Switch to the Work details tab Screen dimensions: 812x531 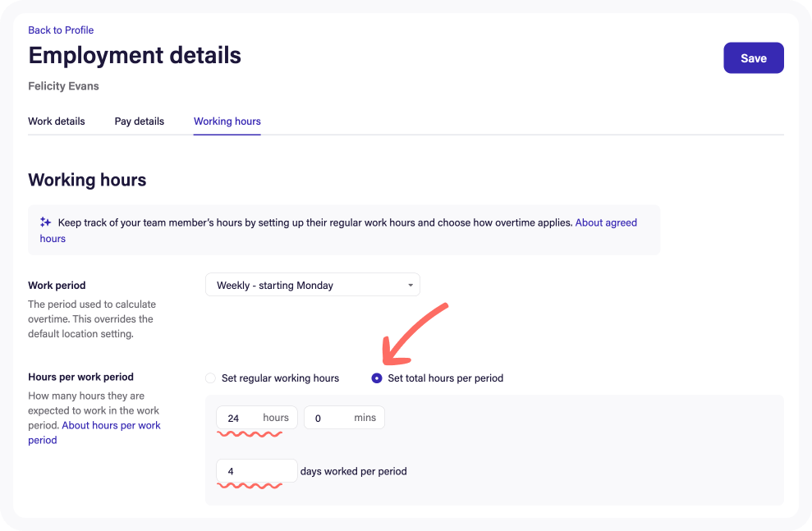click(x=56, y=121)
